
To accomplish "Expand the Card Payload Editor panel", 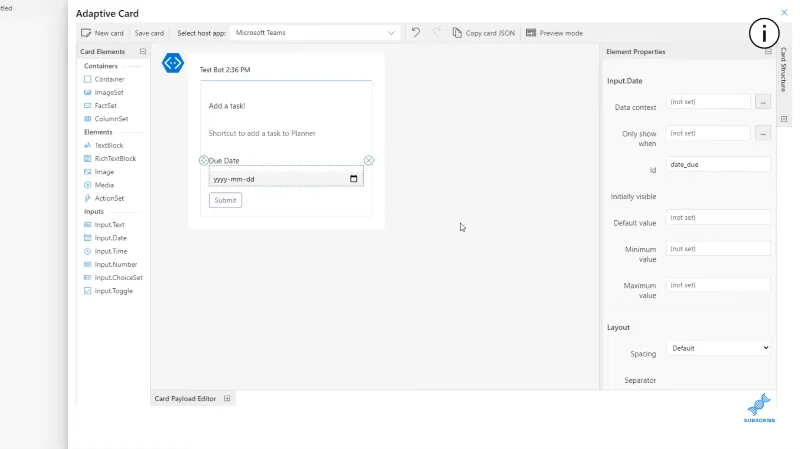I will [x=227, y=398].
